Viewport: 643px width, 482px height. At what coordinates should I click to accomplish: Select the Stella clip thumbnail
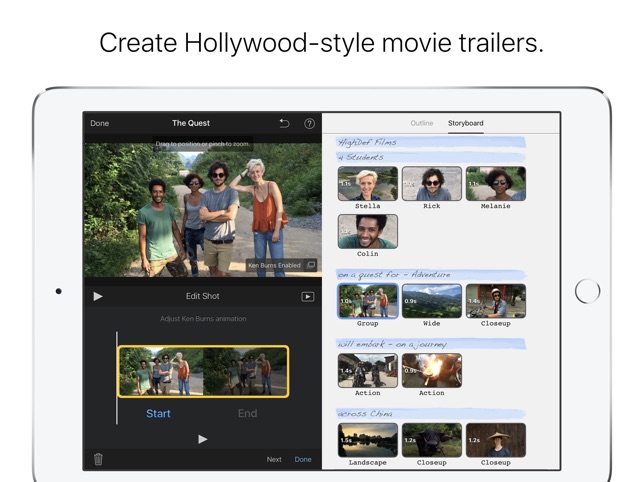pyautogui.click(x=367, y=183)
